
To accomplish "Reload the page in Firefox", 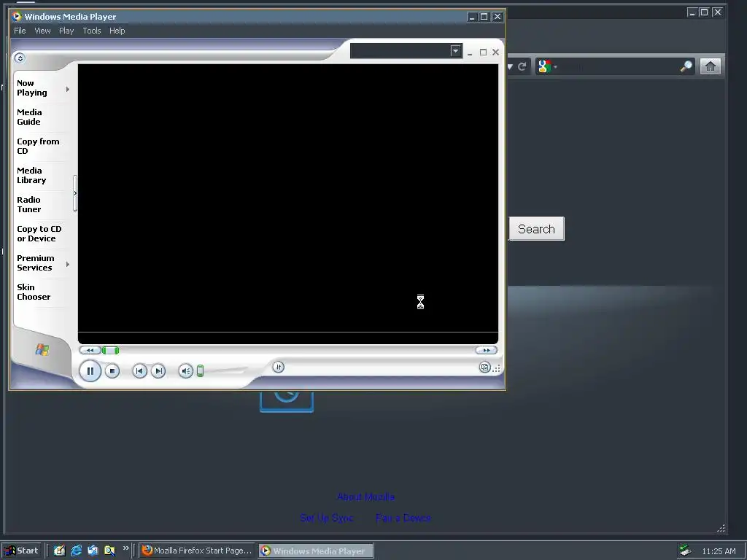I will [522, 66].
